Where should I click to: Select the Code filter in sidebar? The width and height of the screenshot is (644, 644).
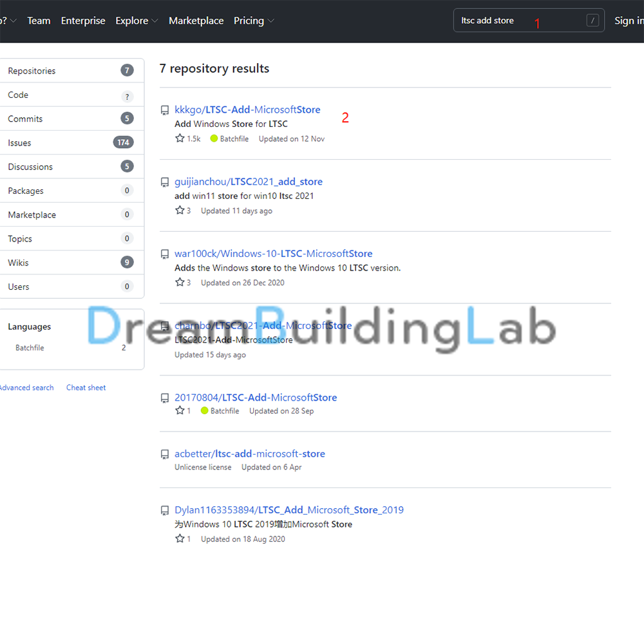click(x=72, y=95)
